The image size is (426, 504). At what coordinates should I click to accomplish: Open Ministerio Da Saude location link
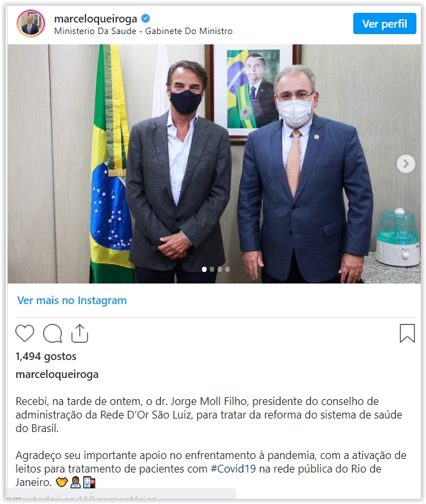pos(143,31)
